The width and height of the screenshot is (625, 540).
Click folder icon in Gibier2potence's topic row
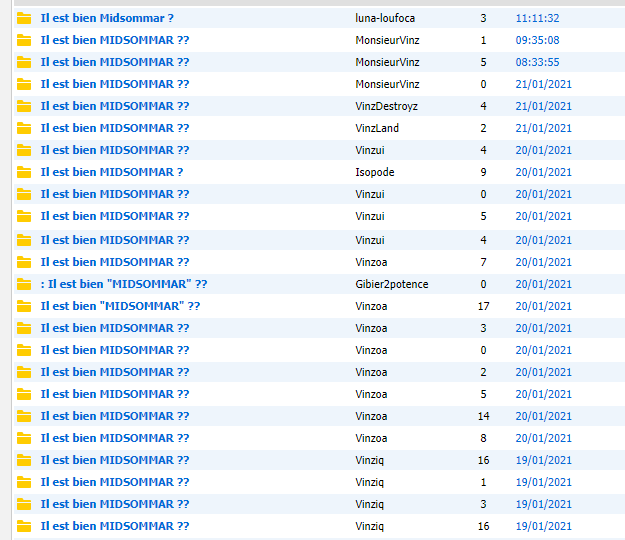pos(24,284)
